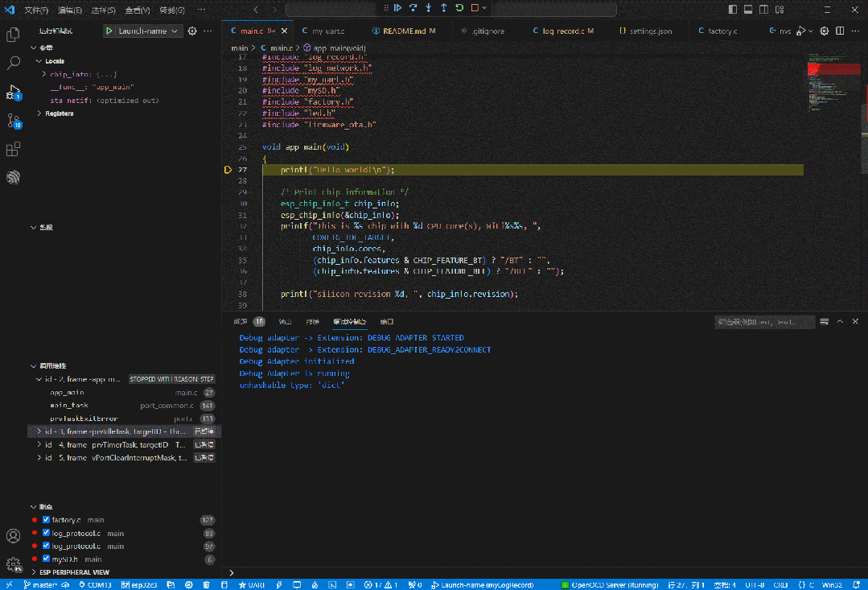This screenshot has width=868, height=590.
Task: Open the Source Control view
Action: [13, 122]
